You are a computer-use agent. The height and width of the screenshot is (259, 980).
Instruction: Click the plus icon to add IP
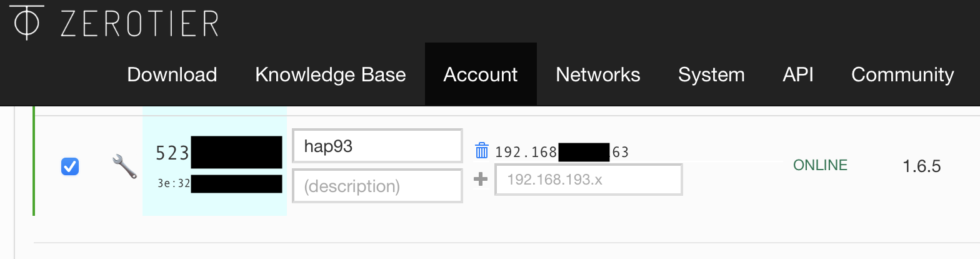(481, 180)
